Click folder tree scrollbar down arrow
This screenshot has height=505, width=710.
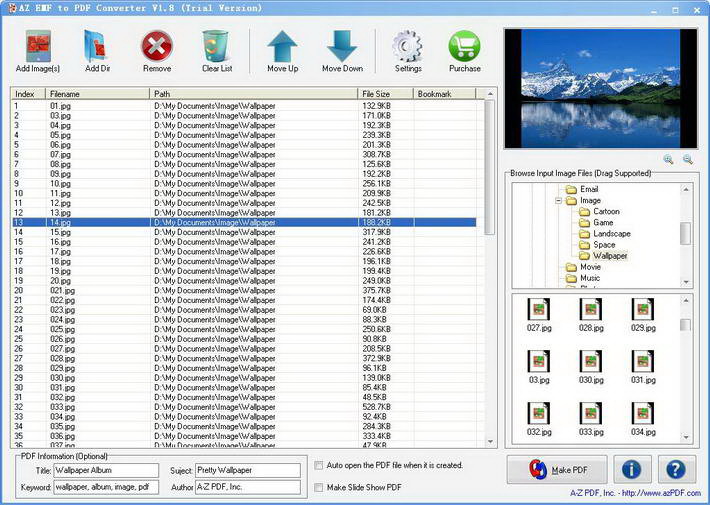(x=686, y=282)
